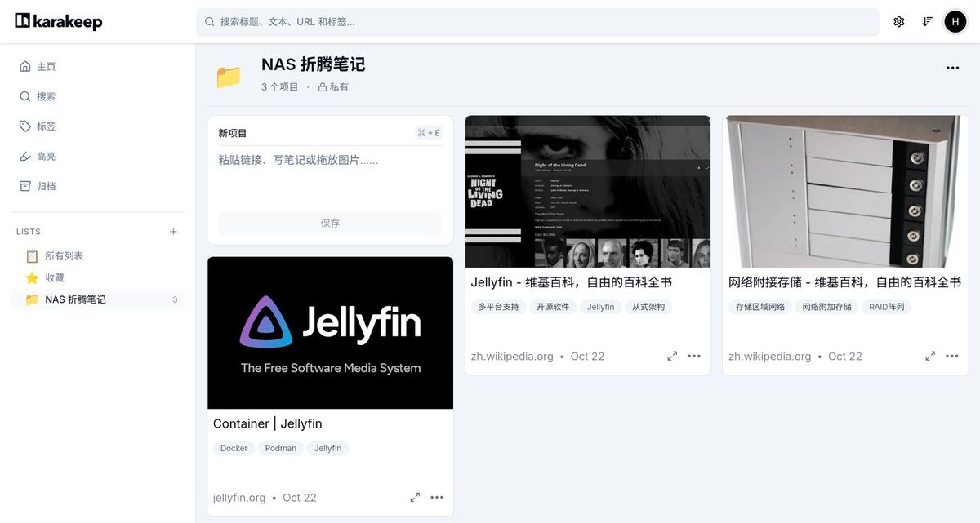The width and height of the screenshot is (980, 523).
Task: Open more options on Container | Jellyfin card
Action: coord(437,497)
